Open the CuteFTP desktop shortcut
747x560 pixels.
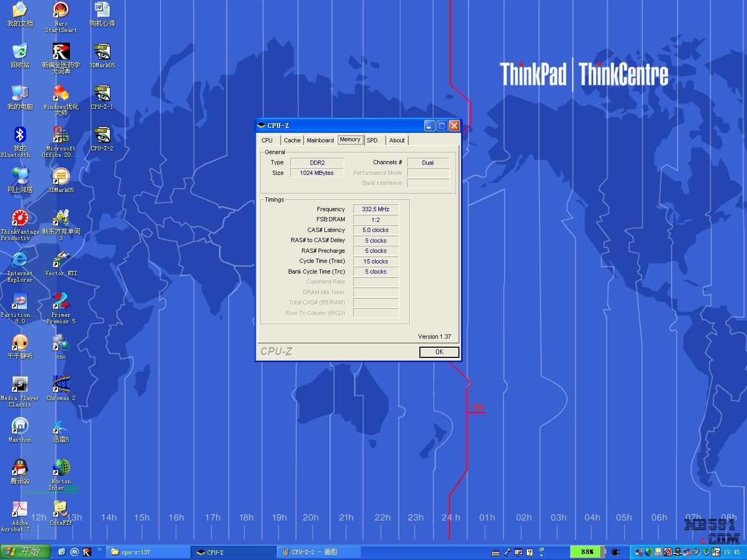point(61,510)
